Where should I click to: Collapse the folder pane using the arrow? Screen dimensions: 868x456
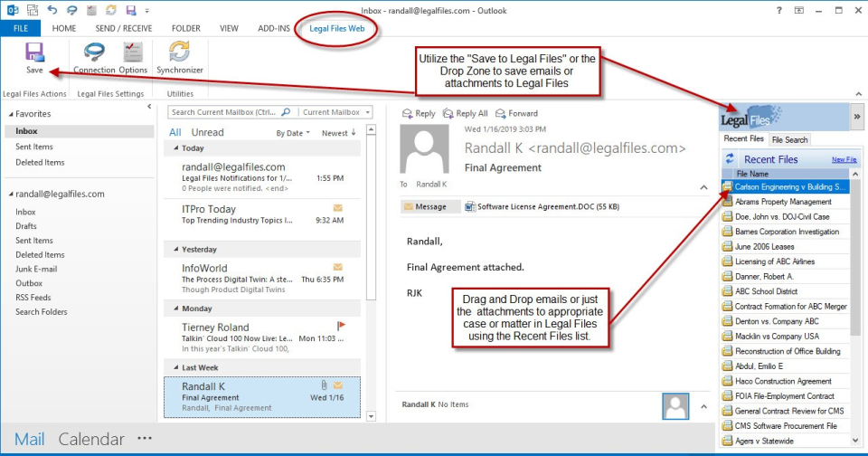point(149,107)
